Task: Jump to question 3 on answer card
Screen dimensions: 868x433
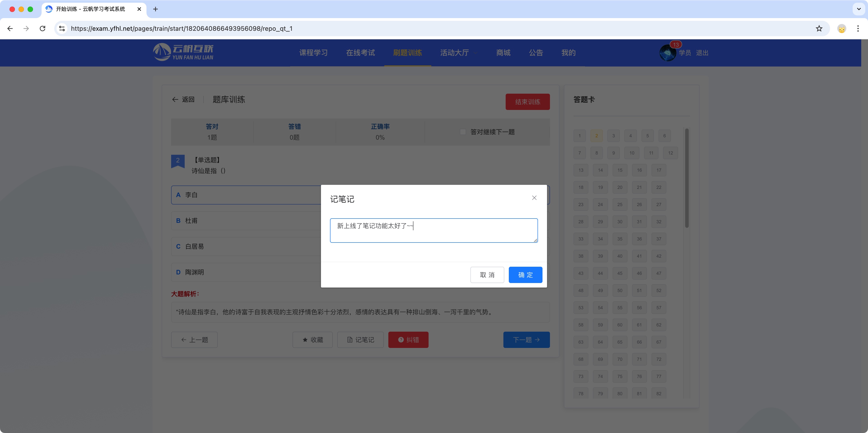Action: coord(613,136)
